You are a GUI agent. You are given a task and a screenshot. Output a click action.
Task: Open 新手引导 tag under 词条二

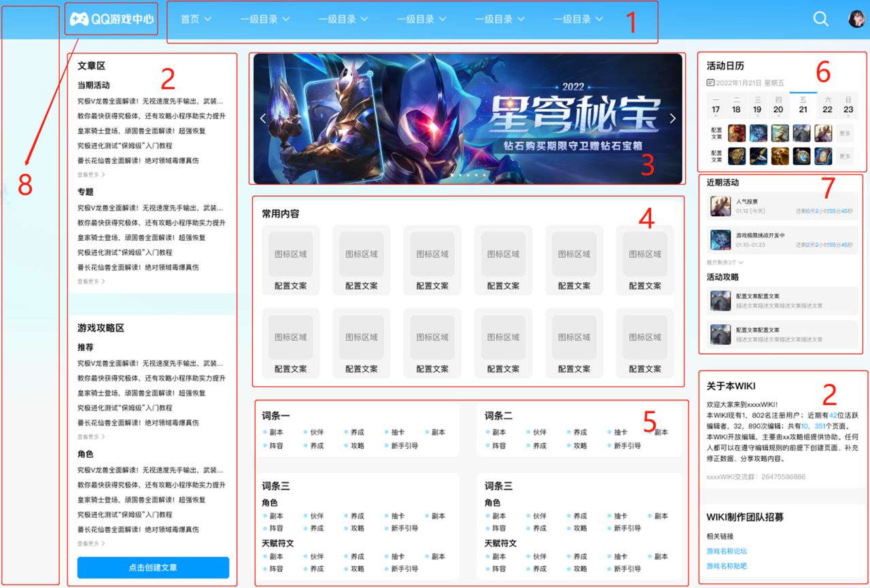coord(627,446)
